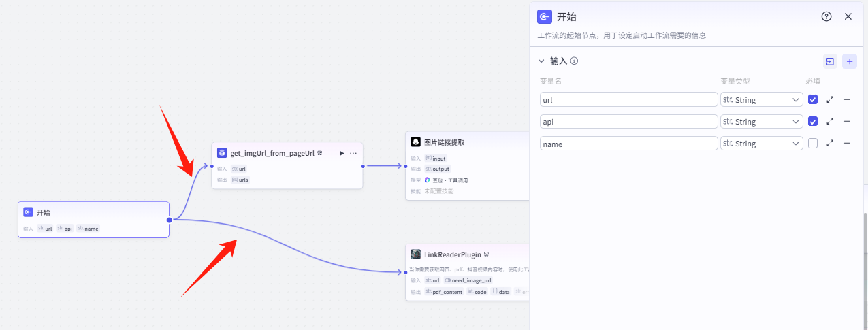Click the api variable name input field

(x=628, y=121)
